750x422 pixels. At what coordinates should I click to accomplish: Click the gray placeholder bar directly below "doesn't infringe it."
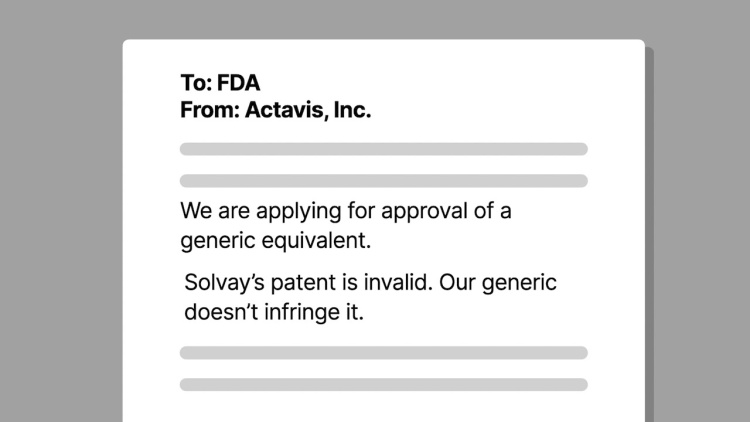(x=384, y=353)
